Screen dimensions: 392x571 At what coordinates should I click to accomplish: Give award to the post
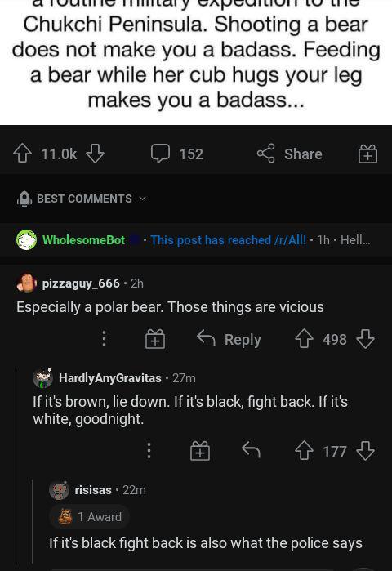click(367, 154)
